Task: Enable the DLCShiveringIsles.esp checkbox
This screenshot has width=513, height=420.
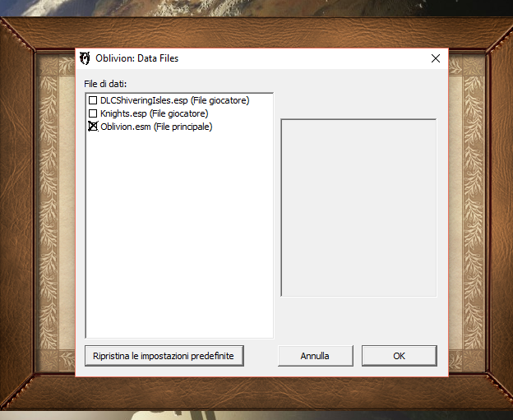Action: [93, 100]
